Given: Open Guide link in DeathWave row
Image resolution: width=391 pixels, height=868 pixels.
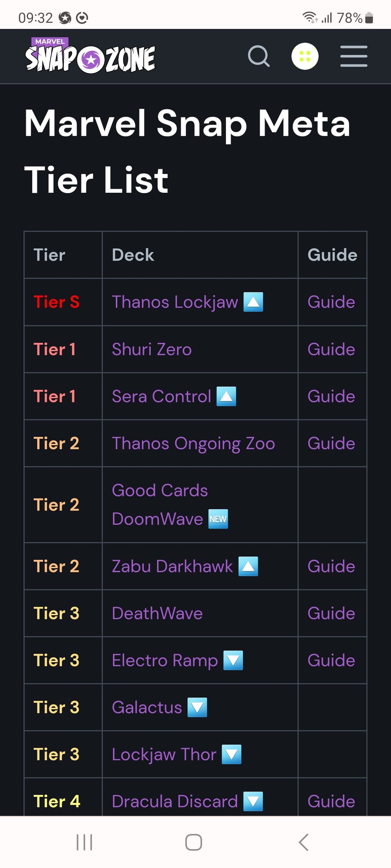Looking at the screenshot, I should (x=331, y=613).
